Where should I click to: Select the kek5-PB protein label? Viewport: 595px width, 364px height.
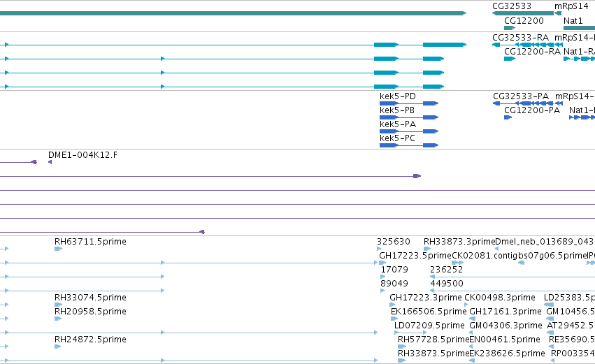(397, 110)
